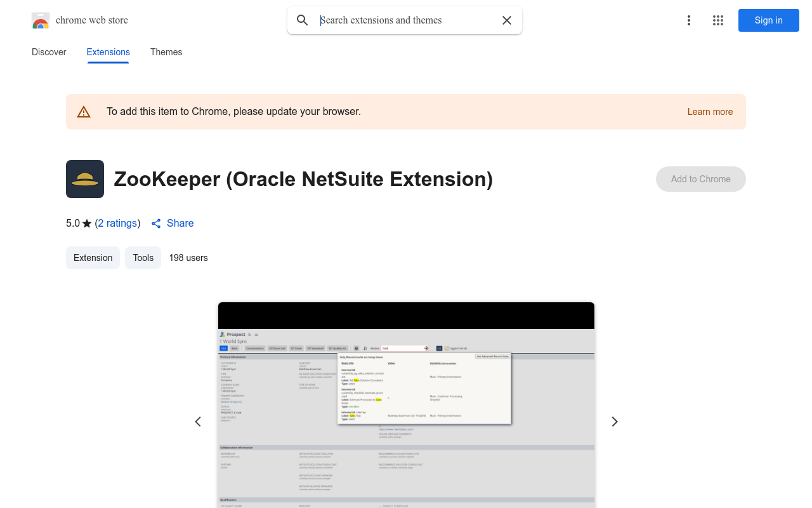Select the Extensions tab

pyautogui.click(x=108, y=52)
